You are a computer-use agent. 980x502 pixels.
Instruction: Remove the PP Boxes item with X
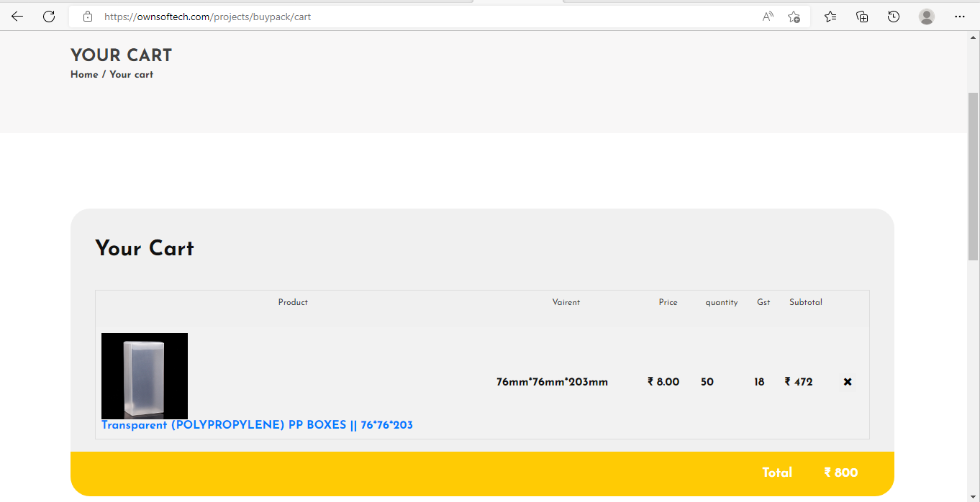click(848, 382)
